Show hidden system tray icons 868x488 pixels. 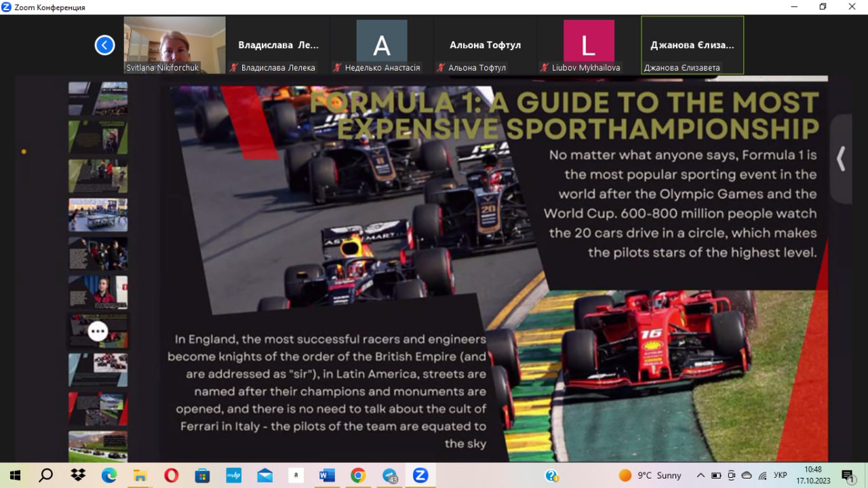(701, 476)
